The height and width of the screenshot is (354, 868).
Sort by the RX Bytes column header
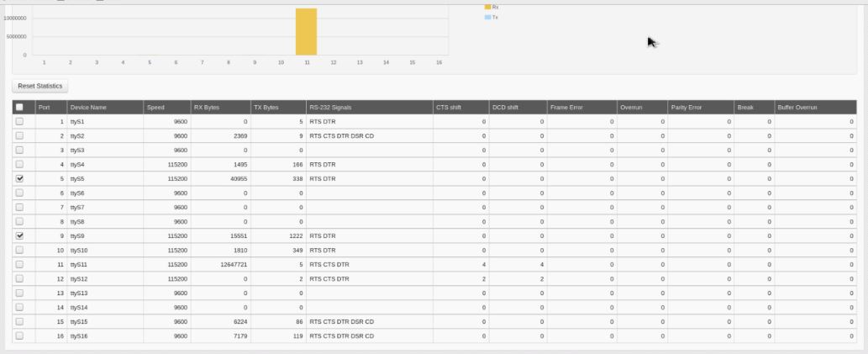tap(207, 108)
